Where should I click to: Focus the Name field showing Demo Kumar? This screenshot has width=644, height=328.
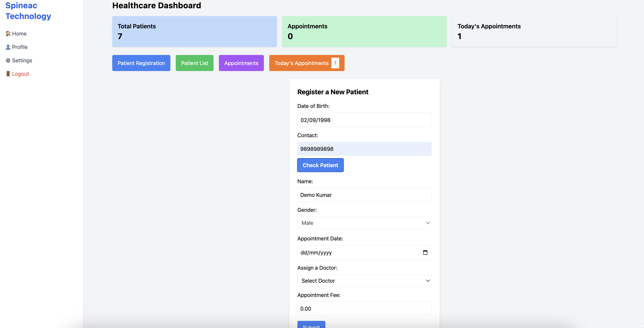[x=364, y=195]
